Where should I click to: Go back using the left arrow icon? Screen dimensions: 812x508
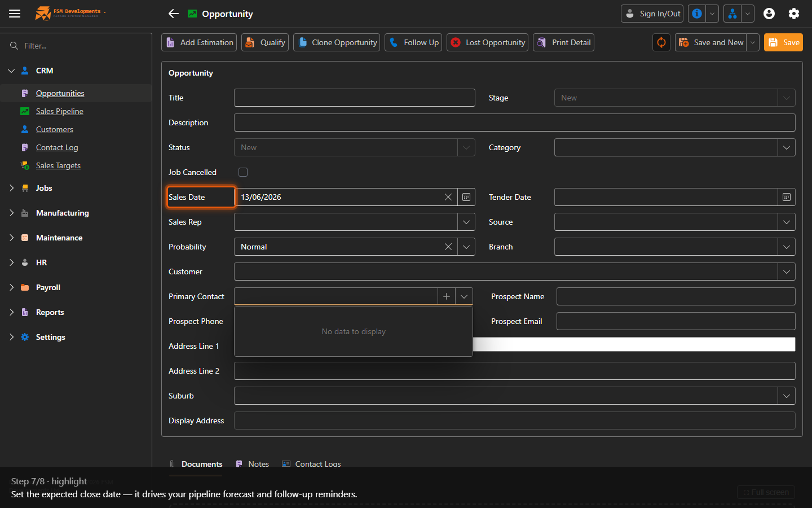click(x=174, y=14)
